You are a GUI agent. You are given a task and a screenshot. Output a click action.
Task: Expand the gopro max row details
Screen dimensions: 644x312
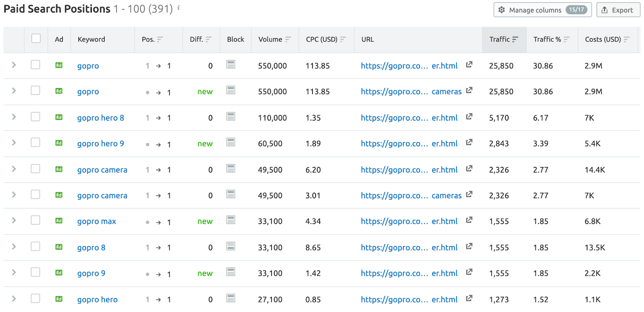point(14,220)
